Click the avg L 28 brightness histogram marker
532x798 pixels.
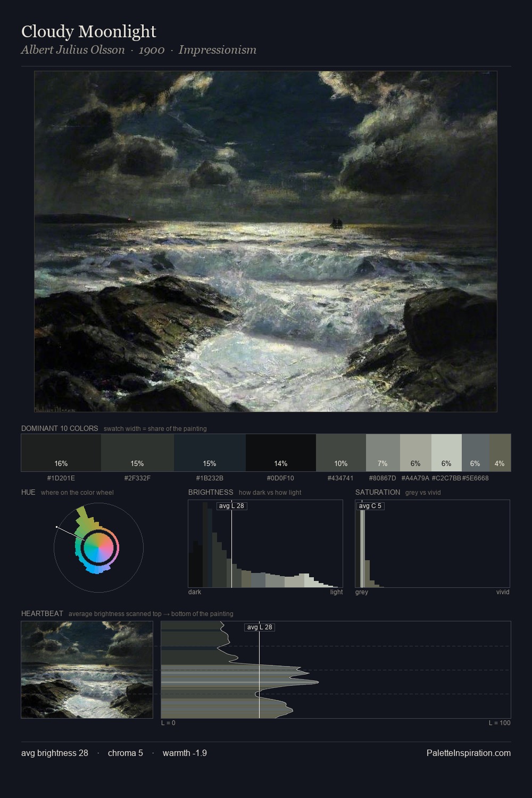pos(231,506)
